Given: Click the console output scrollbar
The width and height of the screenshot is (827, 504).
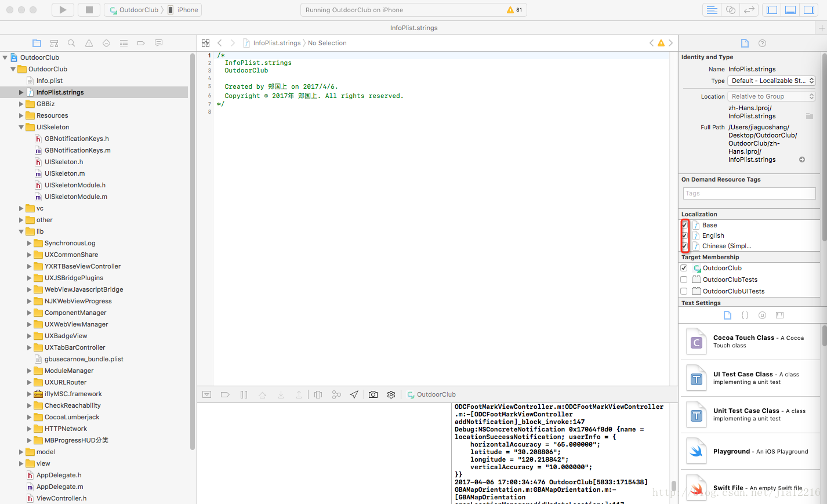Looking at the screenshot, I should pyautogui.click(x=673, y=485).
